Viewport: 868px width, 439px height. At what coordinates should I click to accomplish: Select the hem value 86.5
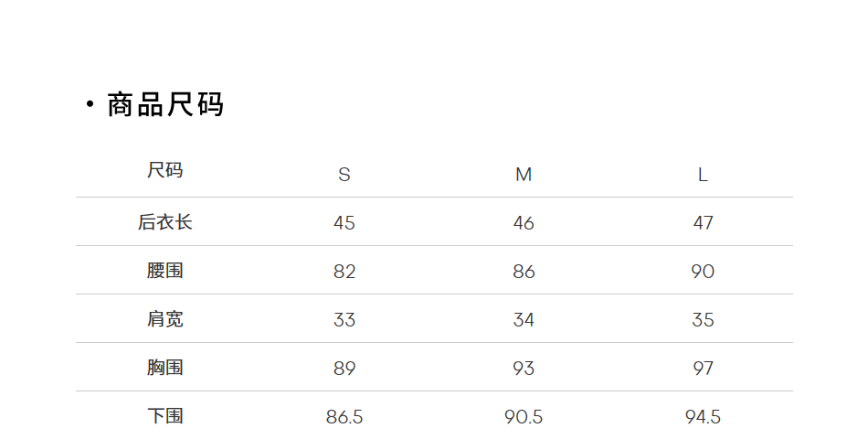(x=344, y=417)
